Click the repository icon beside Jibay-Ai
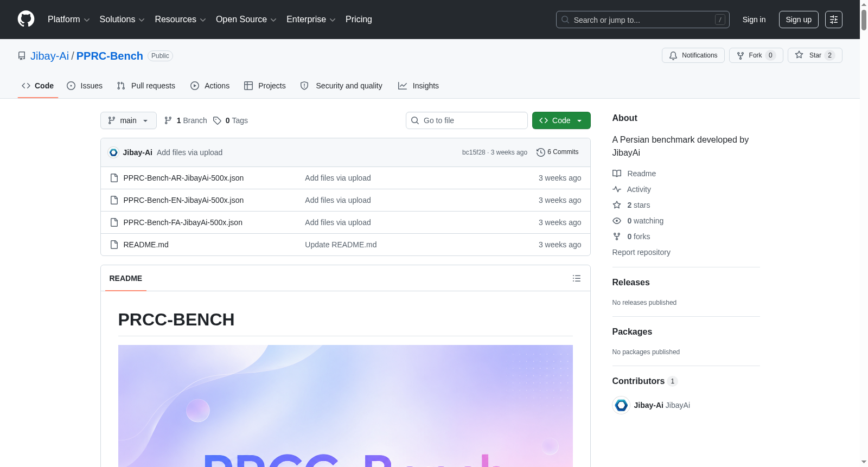868x467 pixels. click(22, 56)
